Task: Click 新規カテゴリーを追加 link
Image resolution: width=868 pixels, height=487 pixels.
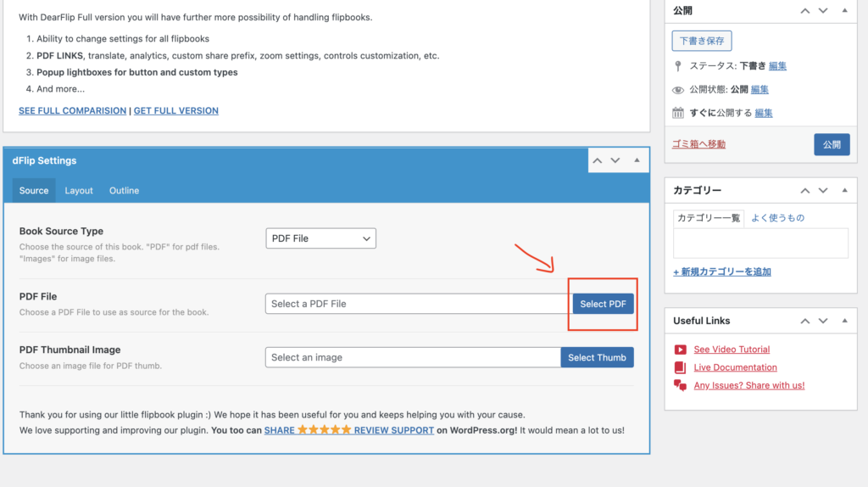Action: click(x=722, y=272)
